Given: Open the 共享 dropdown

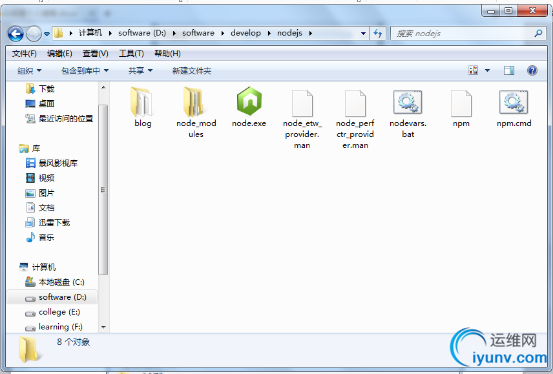Looking at the screenshot, I should pos(140,71).
